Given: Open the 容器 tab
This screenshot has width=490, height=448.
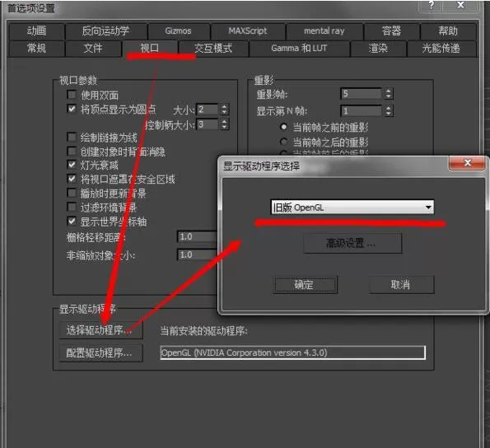Looking at the screenshot, I should pyautogui.click(x=391, y=31).
